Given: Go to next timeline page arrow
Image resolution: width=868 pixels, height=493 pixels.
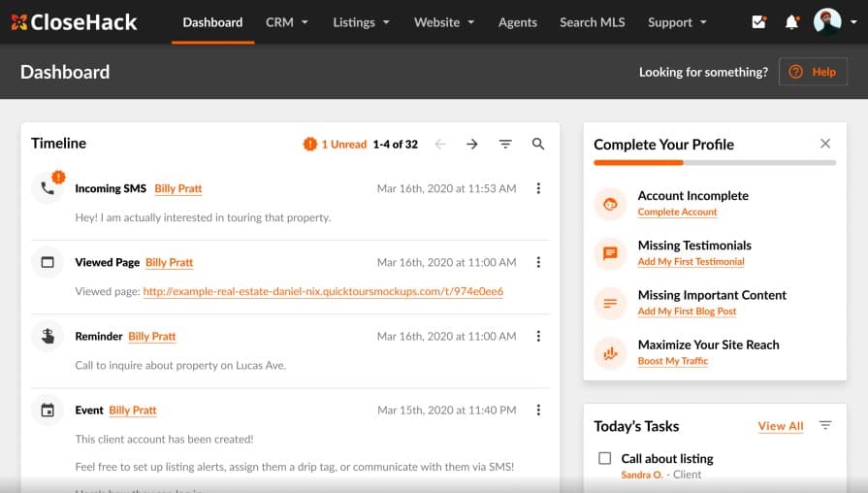Looking at the screenshot, I should click(471, 144).
